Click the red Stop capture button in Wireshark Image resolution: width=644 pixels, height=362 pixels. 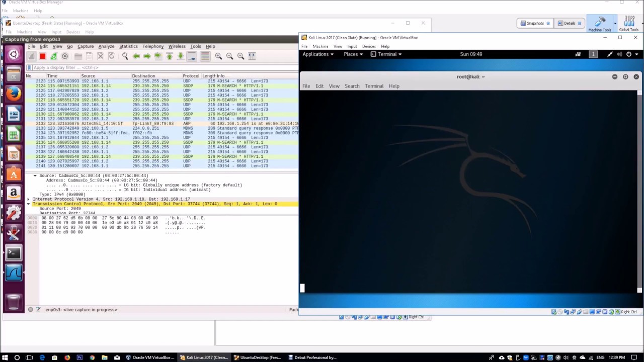point(43,56)
